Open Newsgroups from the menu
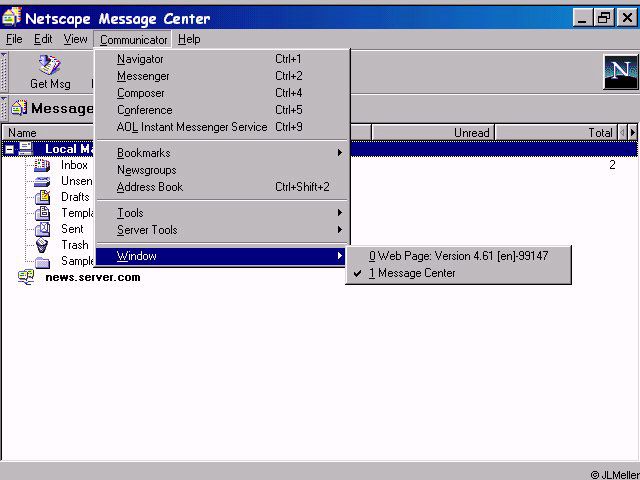 pos(222,170)
